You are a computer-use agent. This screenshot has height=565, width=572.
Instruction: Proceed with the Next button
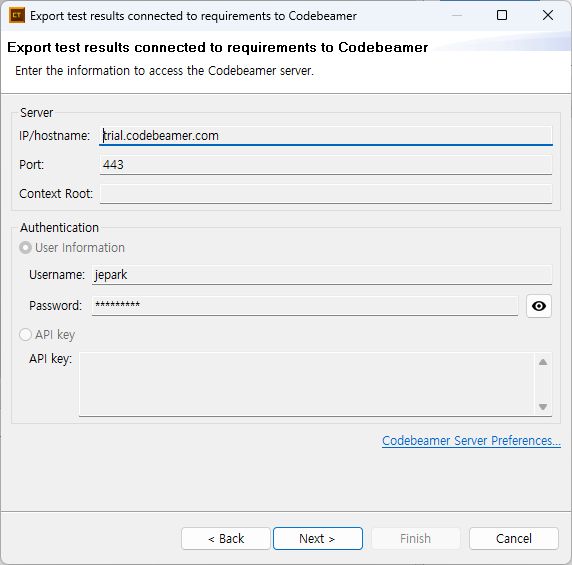coord(318,538)
